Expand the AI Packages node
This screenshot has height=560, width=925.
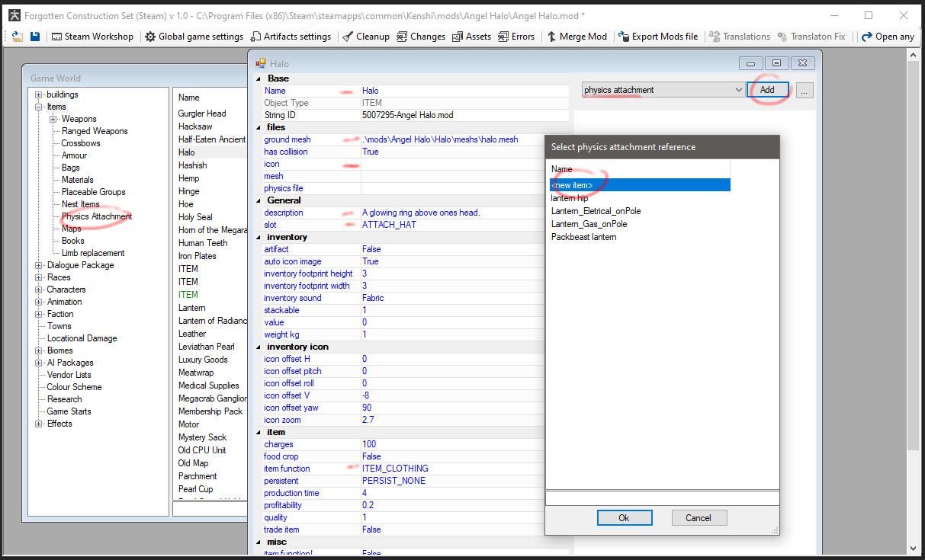[39, 363]
